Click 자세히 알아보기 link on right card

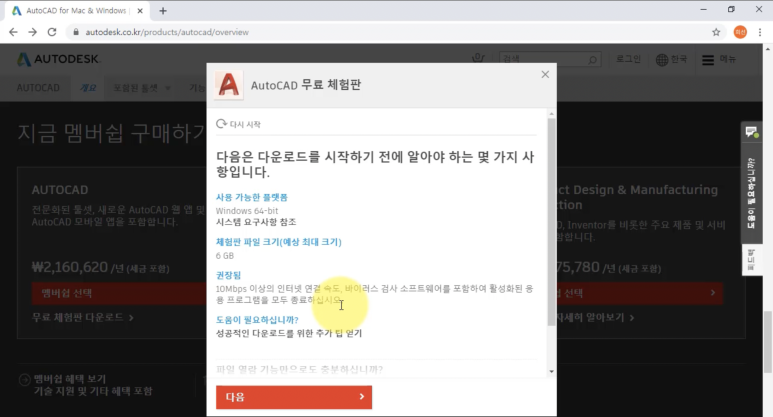point(596,317)
